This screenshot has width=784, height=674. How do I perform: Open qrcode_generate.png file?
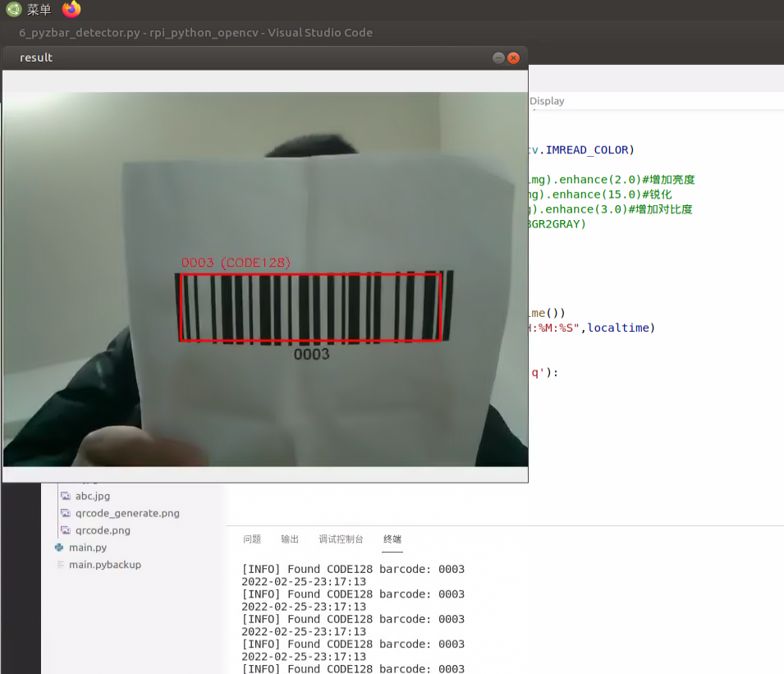[x=127, y=513]
